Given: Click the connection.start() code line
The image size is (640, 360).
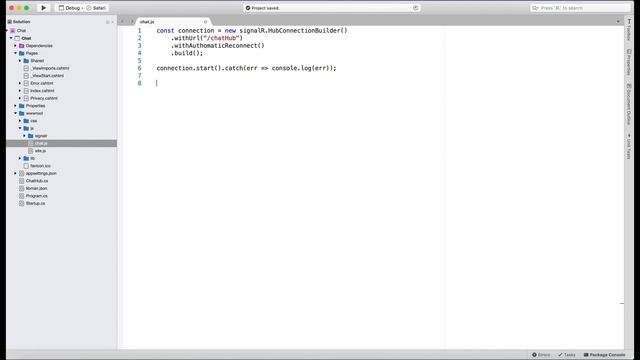Looking at the screenshot, I should (x=246, y=68).
